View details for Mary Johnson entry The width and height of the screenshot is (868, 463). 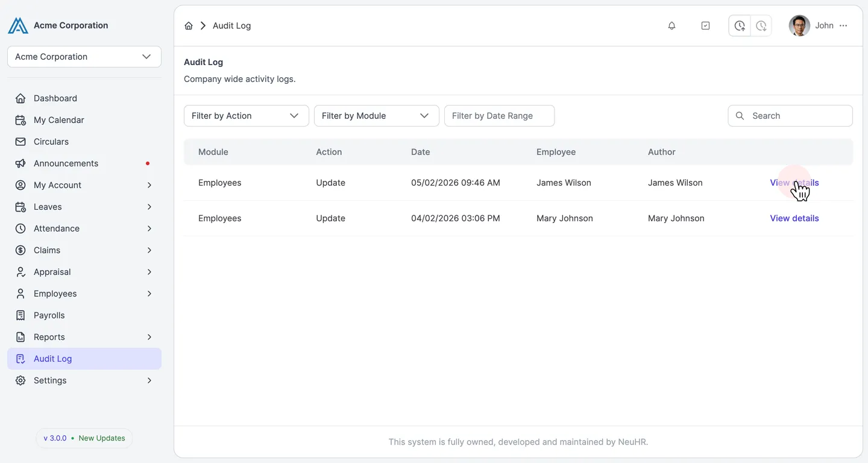794,218
